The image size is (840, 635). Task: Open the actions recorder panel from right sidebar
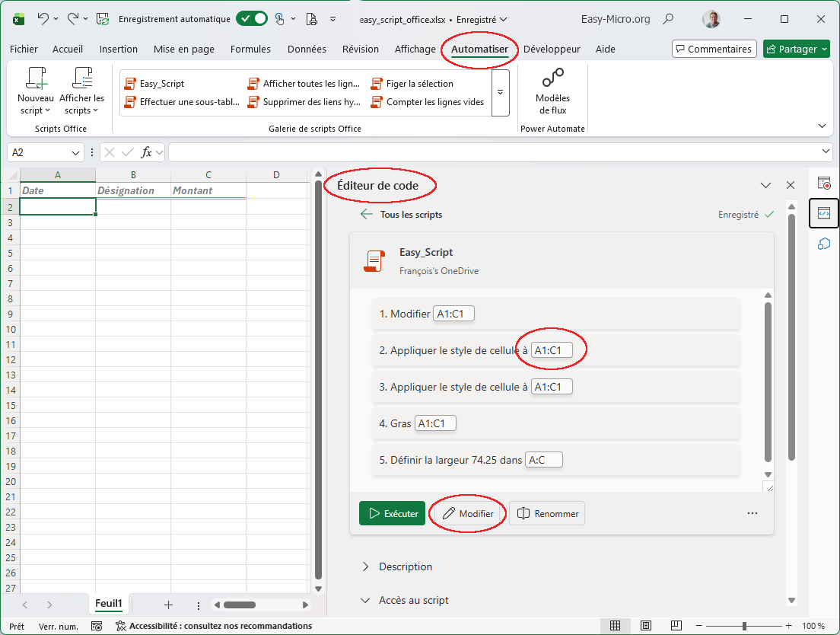[824, 183]
